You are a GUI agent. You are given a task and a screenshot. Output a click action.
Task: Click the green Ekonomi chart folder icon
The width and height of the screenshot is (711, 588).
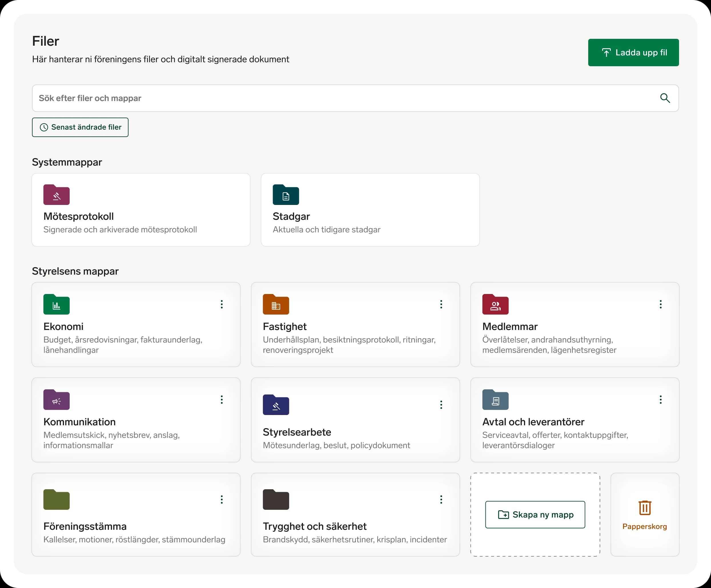point(57,304)
